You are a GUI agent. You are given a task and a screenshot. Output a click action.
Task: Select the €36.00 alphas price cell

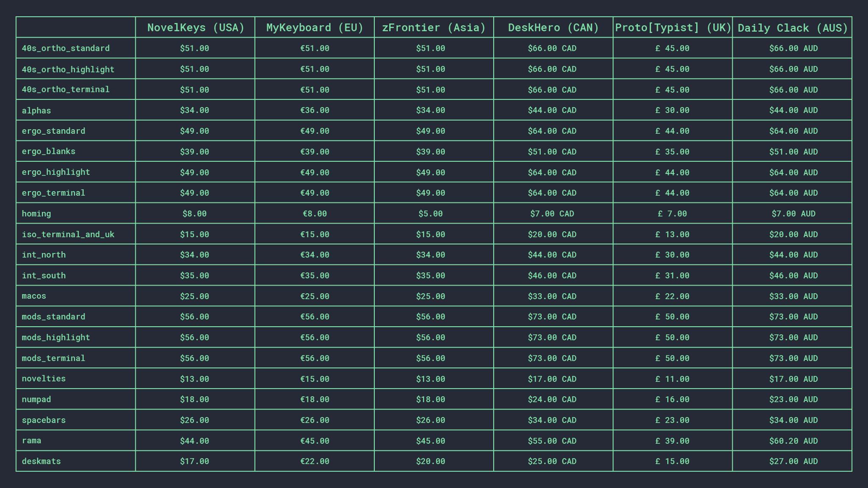(314, 110)
